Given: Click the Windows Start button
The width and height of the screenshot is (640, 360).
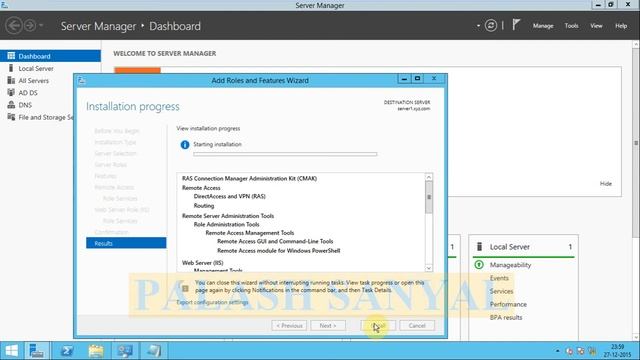Looking at the screenshot, I should [11, 351].
